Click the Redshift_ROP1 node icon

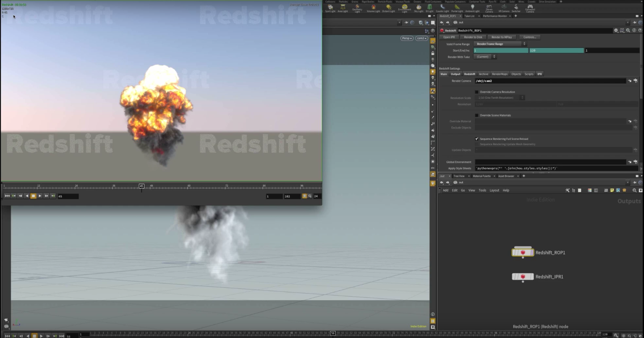point(523,253)
